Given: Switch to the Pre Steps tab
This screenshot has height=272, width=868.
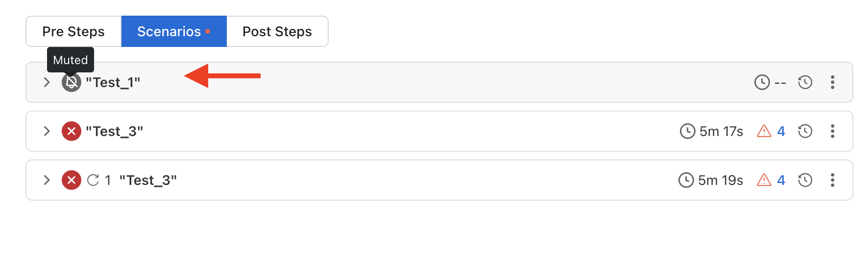Looking at the screenshot, I should (73, 31).
